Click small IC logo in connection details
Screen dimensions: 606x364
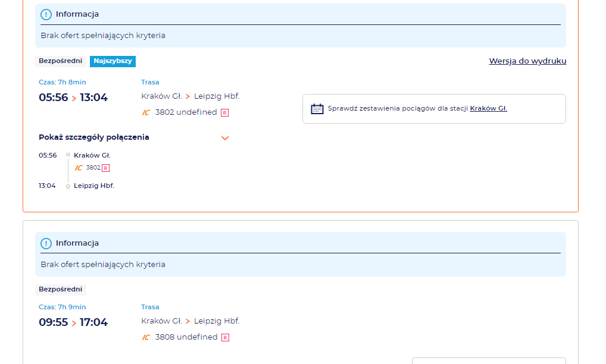point(79,168)
